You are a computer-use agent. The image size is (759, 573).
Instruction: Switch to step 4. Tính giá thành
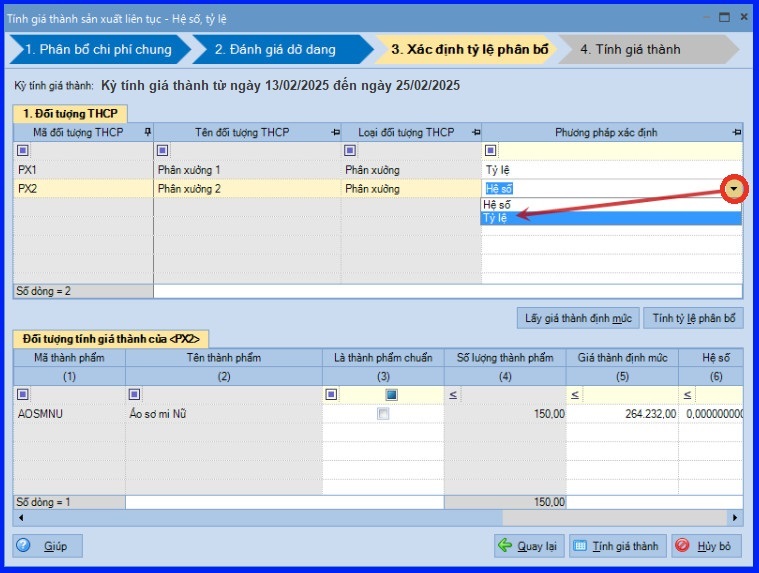(630, 49)
